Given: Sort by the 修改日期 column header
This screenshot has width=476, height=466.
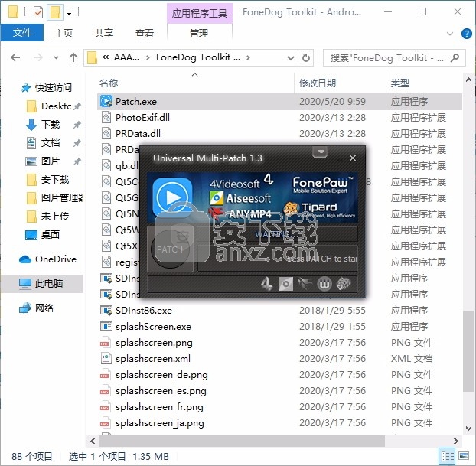Looking at the screenshot, I should click(318, 83).
